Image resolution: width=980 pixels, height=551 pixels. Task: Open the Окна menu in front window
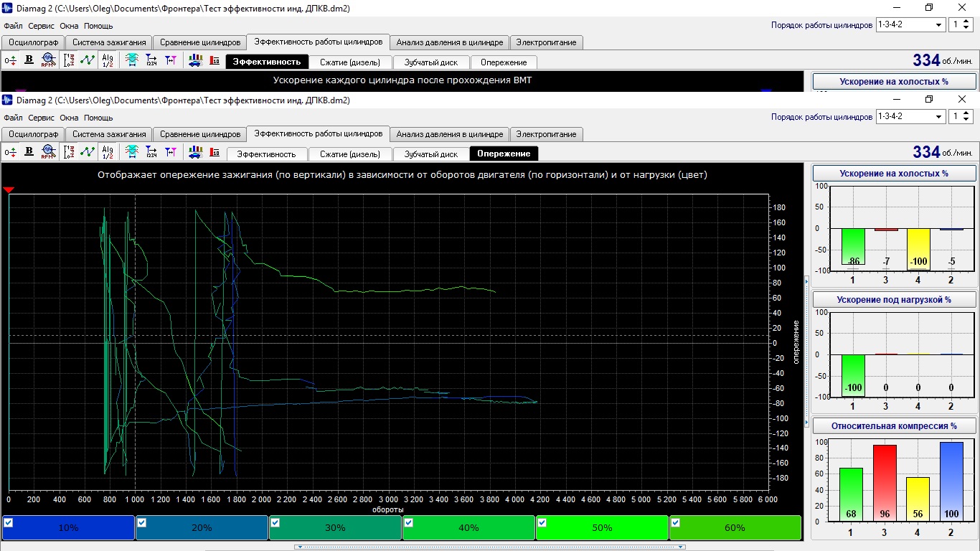69,118
